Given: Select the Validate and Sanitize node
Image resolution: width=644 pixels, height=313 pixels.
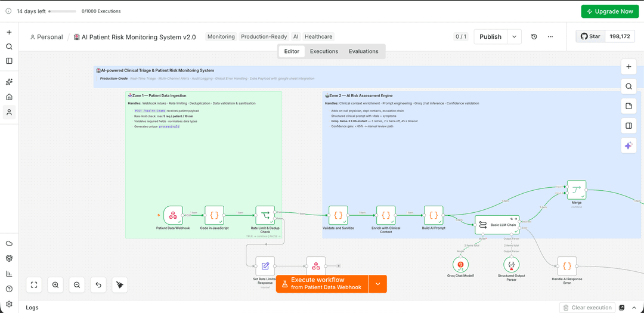Looking at the screenshot, I should [x=338, y=215].
